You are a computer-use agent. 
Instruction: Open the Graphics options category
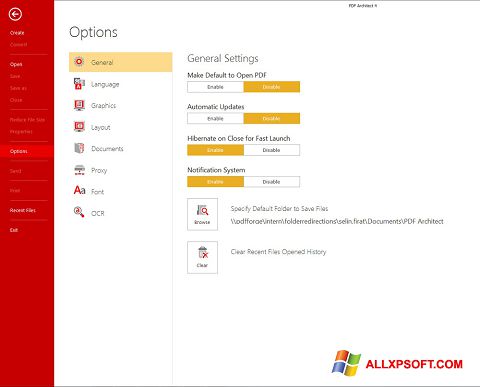point(121,105)
